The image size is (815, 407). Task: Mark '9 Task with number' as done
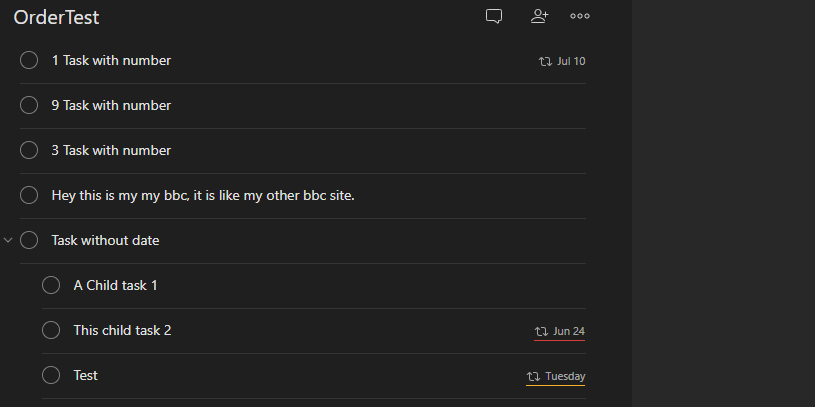click(29, 106)
